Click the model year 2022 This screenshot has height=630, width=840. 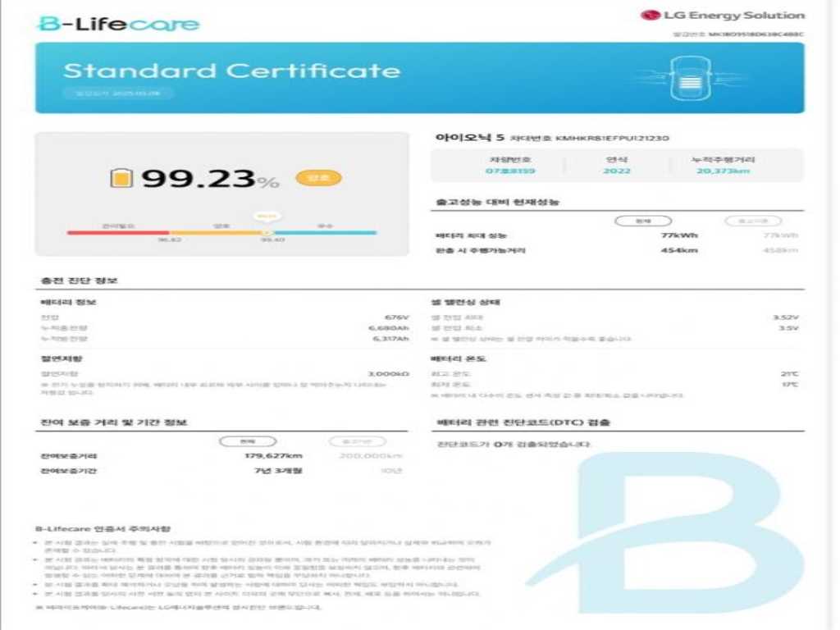[617, 171]
